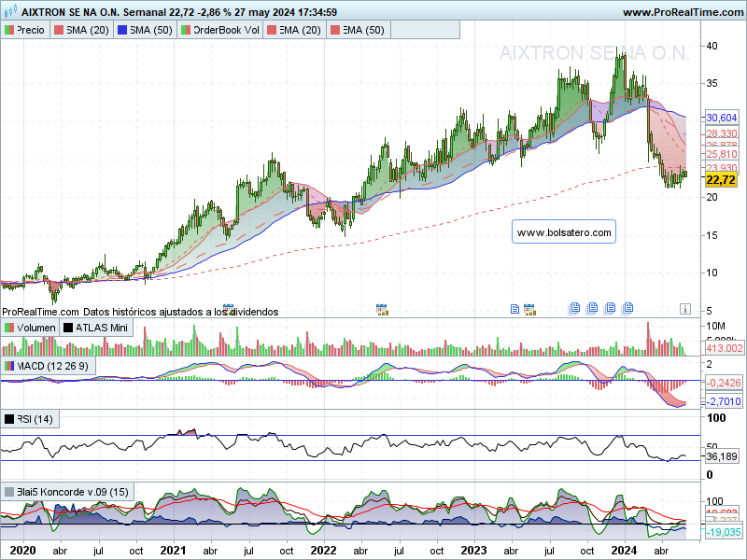Open the MACD (12 26 9) indicator label
The width and height of the screenshot is (747, 560).
coord(48,366)
